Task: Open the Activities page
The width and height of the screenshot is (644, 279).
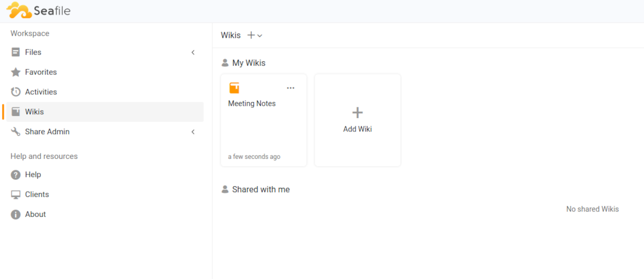Action: 41,92
